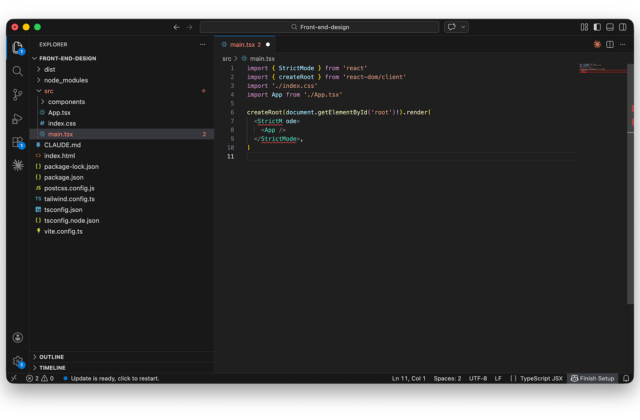
Task: Expand the dist folder
Action: pyautogui.click(x=122, y=69)
